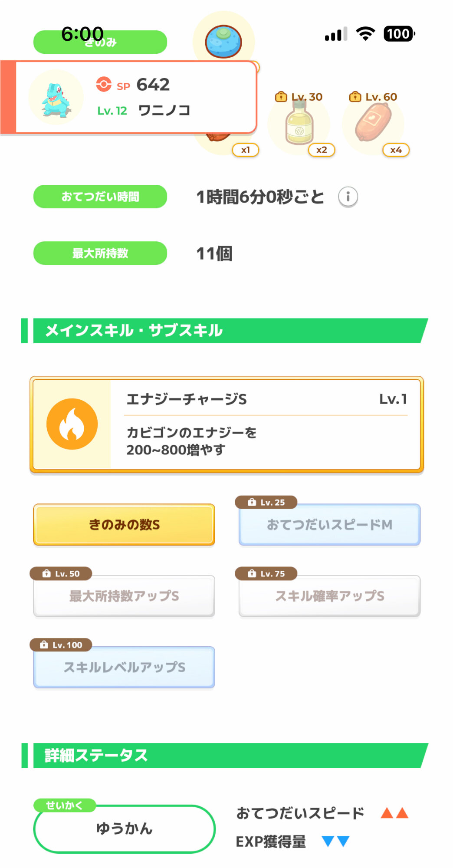Select the きのみの数S sub skill
This screenshot has height=868, width=453.
click(x=124, y=525)
